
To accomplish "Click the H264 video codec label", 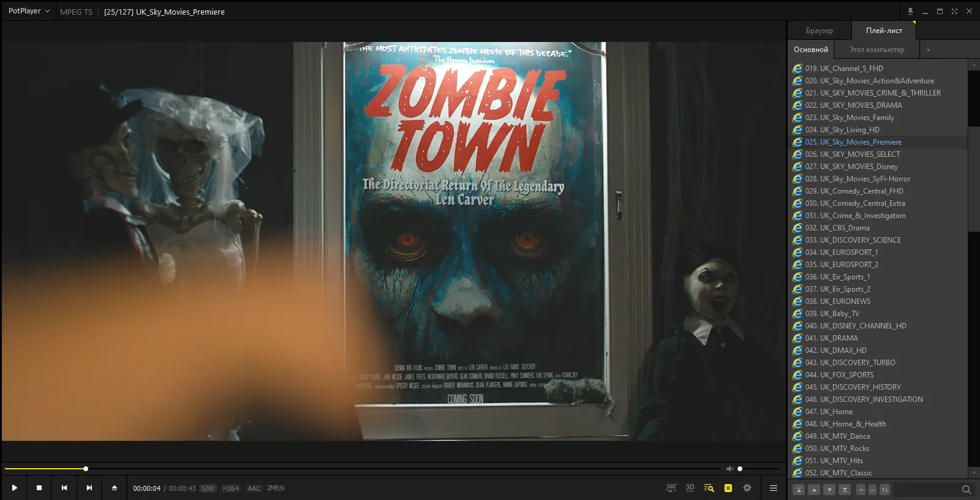I will click(231, 488).
